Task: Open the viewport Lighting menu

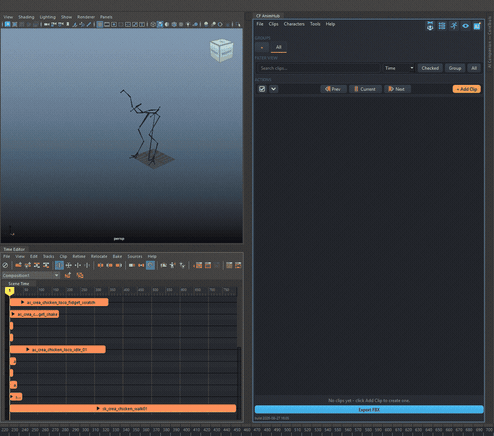Action: coord(48,17)
